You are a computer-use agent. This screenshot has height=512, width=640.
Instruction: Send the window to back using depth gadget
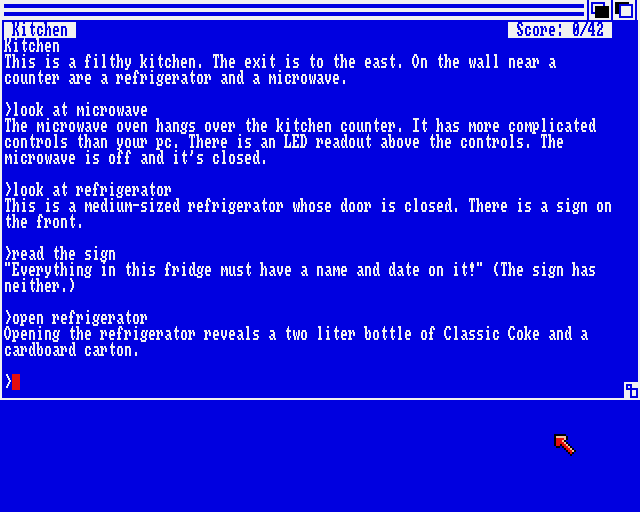pos(600,10)
